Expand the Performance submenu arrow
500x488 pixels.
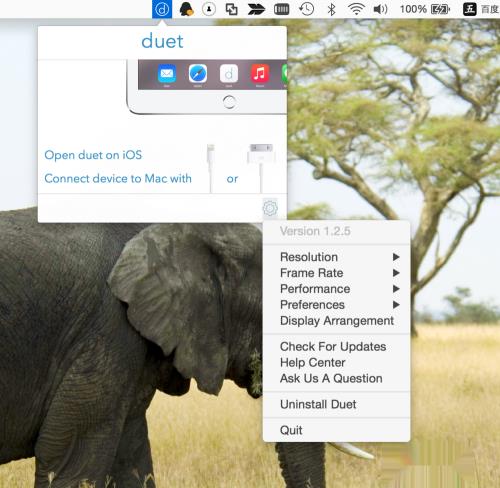396,289
